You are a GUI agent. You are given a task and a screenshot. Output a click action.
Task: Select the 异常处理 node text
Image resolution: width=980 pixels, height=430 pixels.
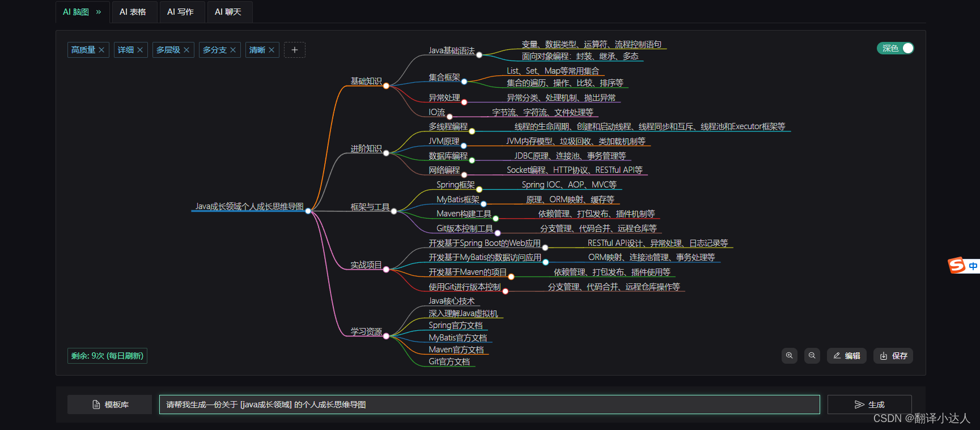tap(444, 97)
